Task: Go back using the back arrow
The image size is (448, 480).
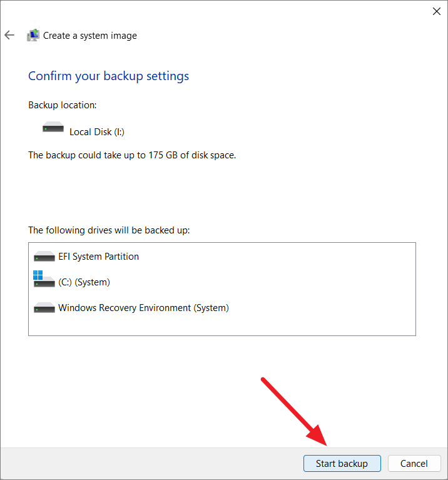Action: coord(9,35)
